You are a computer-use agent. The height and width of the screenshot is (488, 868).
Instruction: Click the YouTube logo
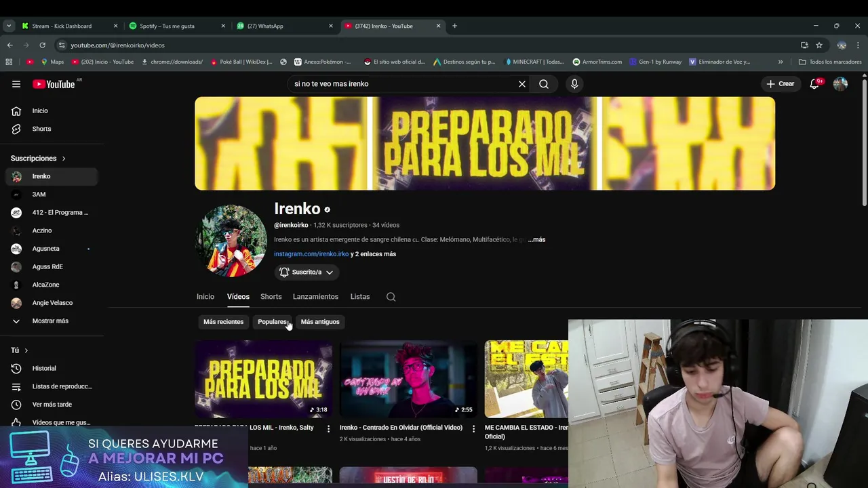pyautogui.click(x=54, y=84)
